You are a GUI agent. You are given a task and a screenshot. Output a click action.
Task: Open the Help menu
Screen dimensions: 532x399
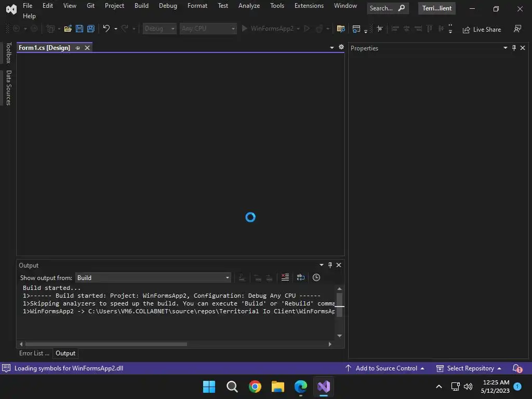point(29,16)
